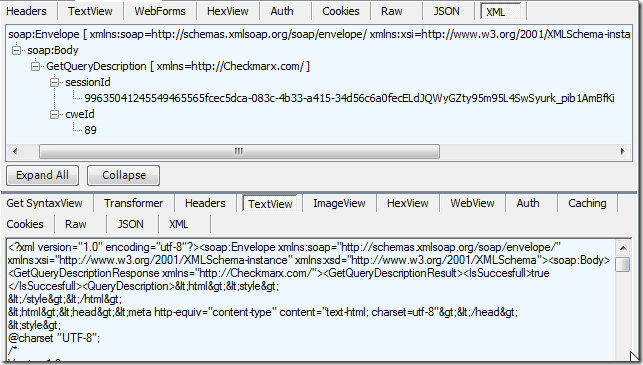Select the soap:Body tree item
The width and height of the screenshot is (643, 365).
(52, 50)
